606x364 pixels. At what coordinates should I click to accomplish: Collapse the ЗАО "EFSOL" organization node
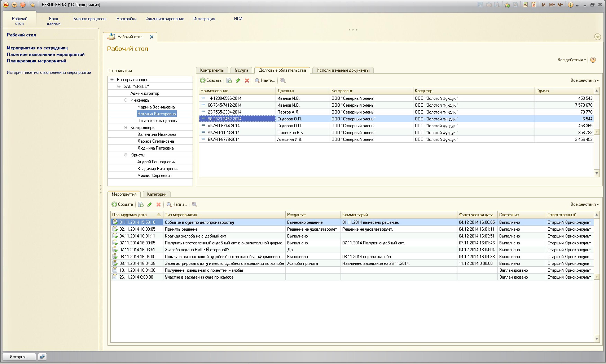[x=119, y=86]
